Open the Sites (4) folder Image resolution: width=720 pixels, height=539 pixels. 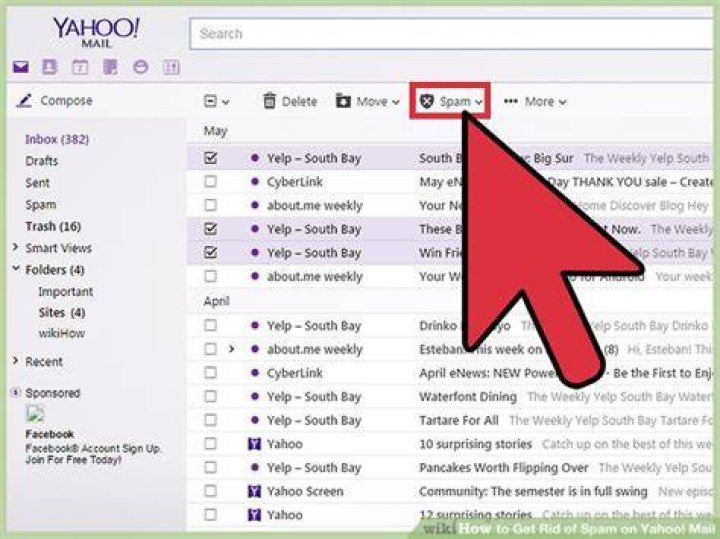62,313
